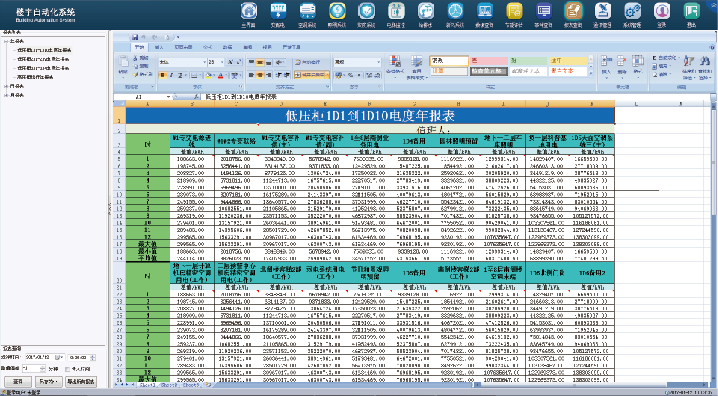
Task: Open the fill color yellow swatch
Action: [208, 75]
